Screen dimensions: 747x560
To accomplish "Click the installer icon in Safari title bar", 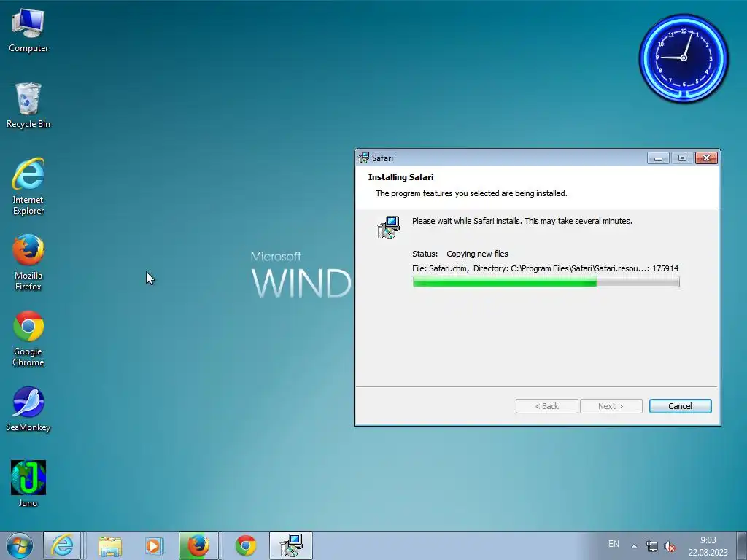I will pos(364,157).
